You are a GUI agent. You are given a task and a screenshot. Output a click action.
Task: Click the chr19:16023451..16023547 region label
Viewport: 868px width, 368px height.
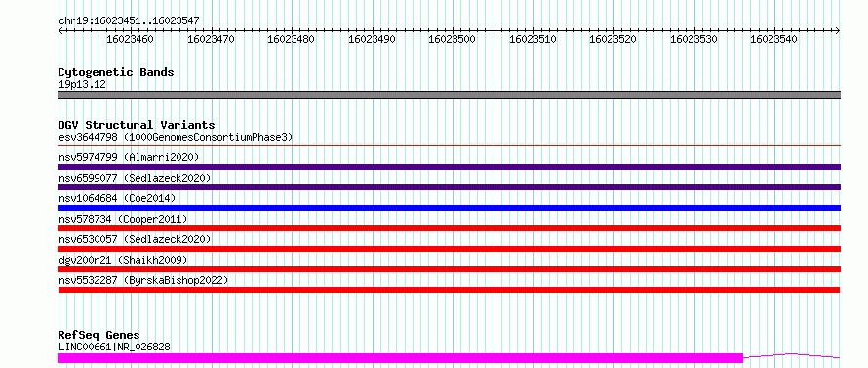(x=129, y=20)
